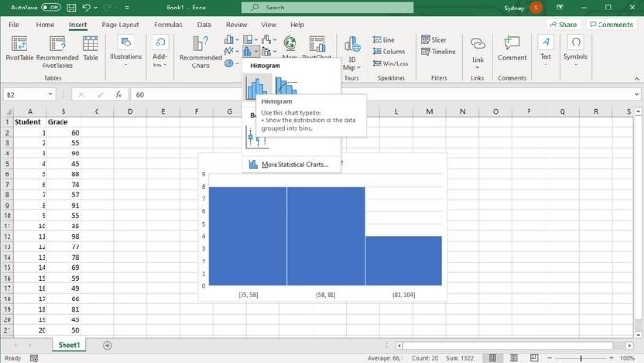Open the PivotTable tool
This screenshot has width=644, height=363.
[x=19, y=48]
